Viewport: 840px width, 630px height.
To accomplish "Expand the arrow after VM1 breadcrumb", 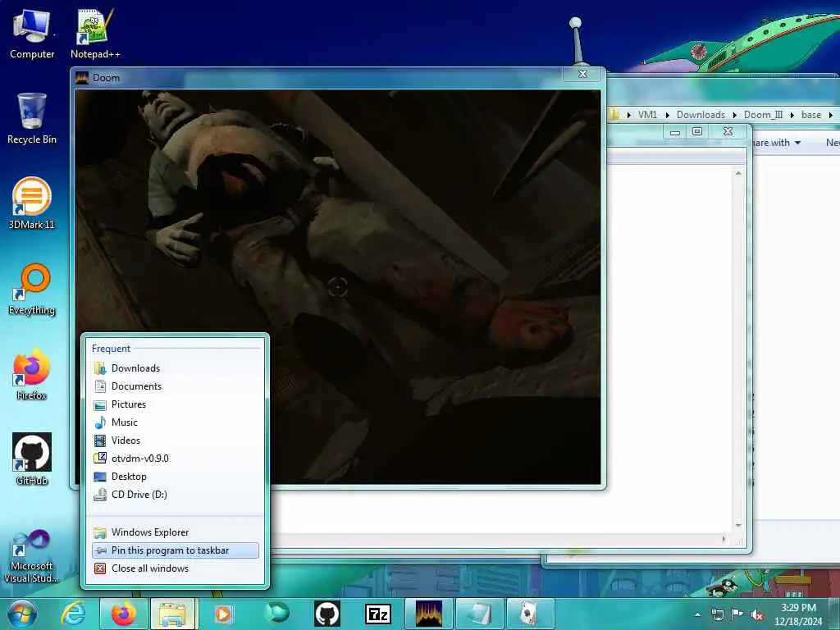I will pos(667,115).
